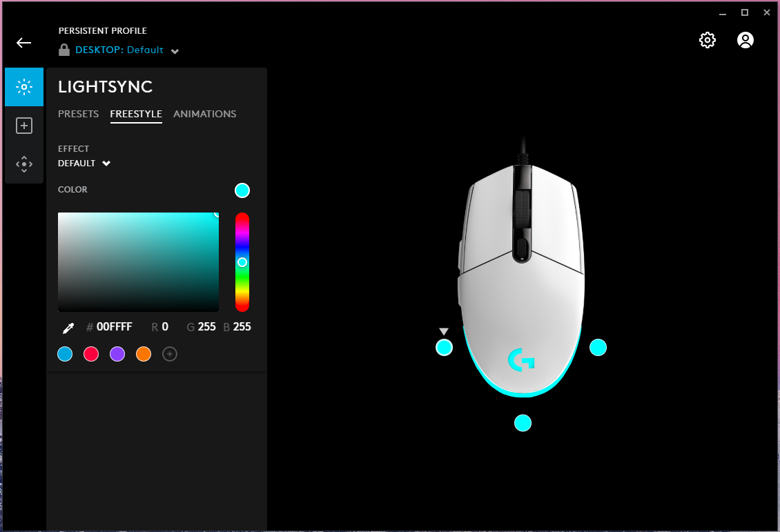
Task: Click the PERSISTENT PROFILE label
Action: coord(103,31)
